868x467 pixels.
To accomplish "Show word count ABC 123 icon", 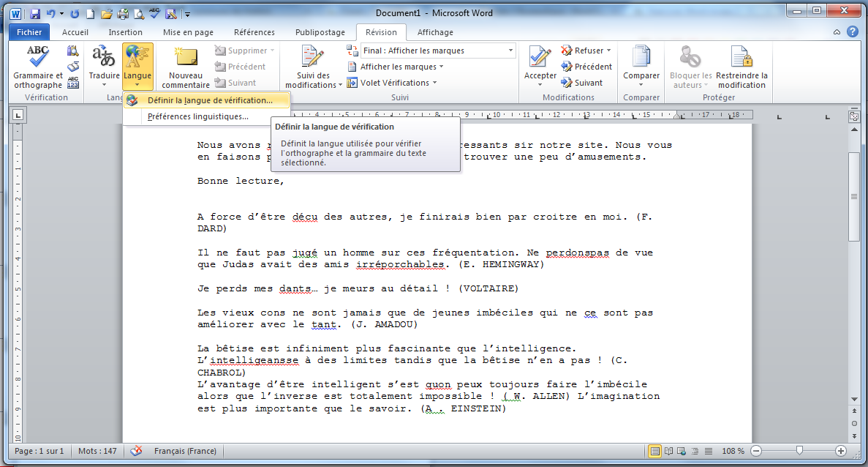I will 72,83.
